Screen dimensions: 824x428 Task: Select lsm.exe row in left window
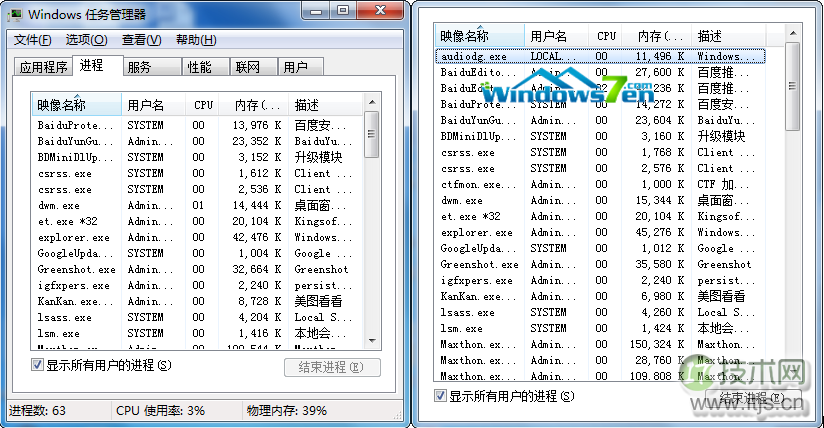tap(197, 333)
